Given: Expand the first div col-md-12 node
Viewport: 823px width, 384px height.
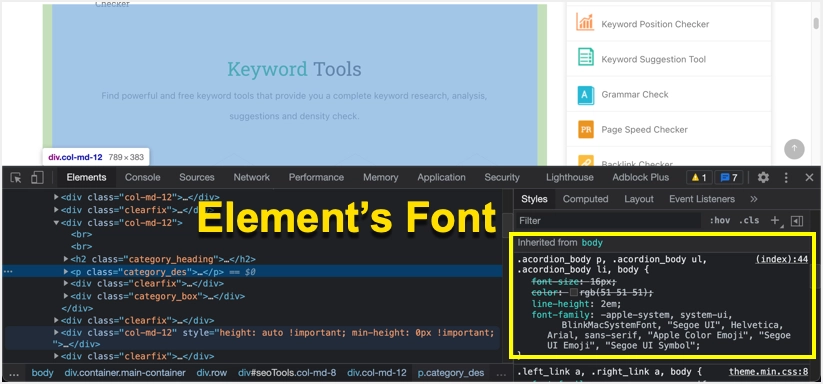Looking at the screenshot, I should tap(57, 198).
